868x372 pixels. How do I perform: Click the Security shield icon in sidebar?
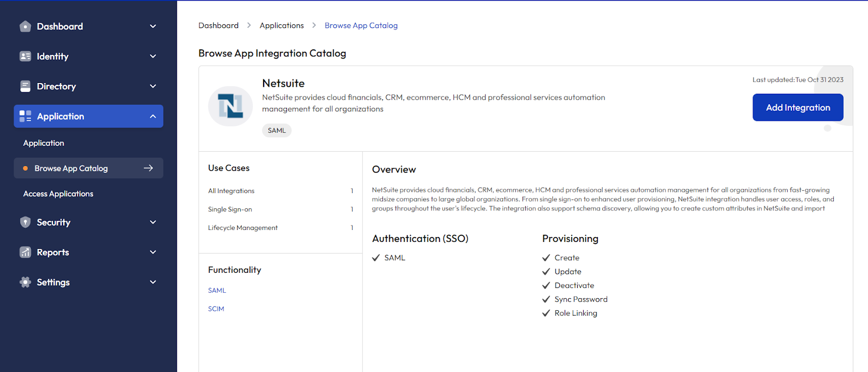click(25, 222)
